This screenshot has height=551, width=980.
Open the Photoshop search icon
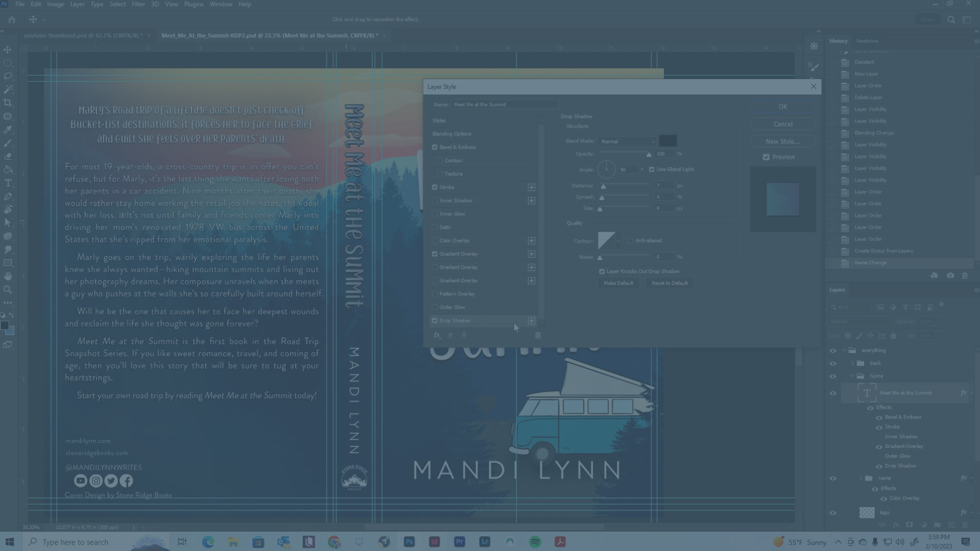pos(951,19)
